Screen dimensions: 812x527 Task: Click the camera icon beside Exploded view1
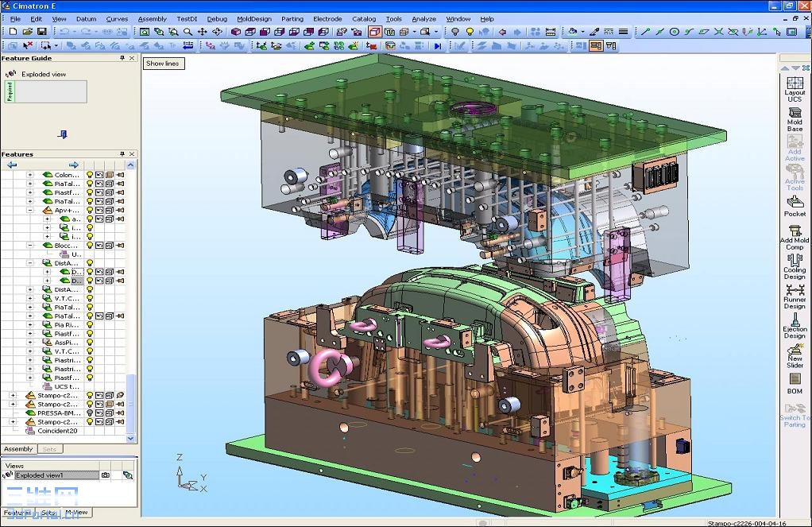pyautogui.click(x=106, y=475)
